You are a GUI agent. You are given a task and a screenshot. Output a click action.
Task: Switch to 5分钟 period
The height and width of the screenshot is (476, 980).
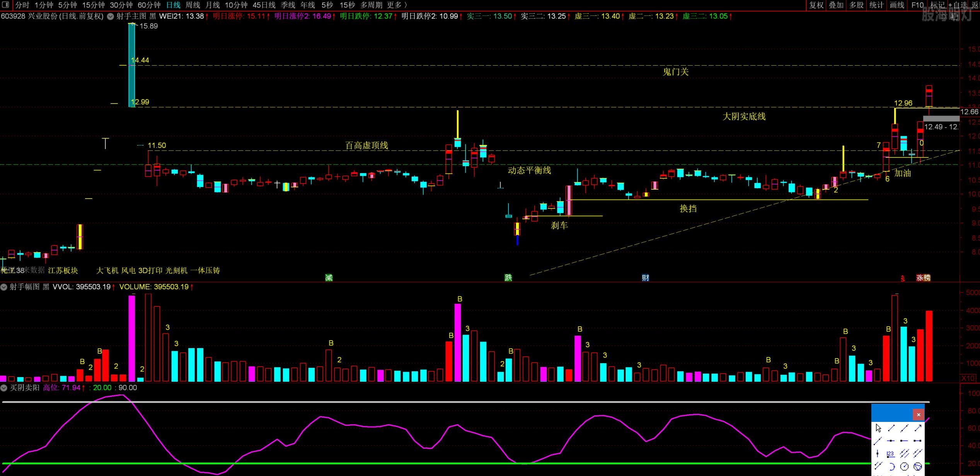tap(68, 5)
